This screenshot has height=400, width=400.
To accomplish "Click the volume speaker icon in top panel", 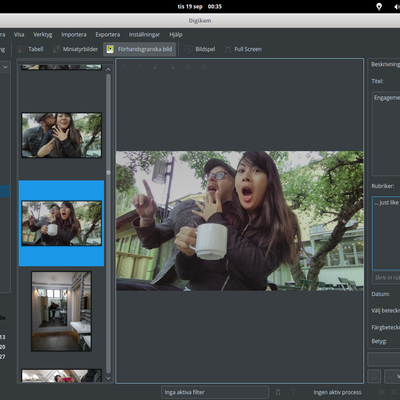I will tap(397, 7).
